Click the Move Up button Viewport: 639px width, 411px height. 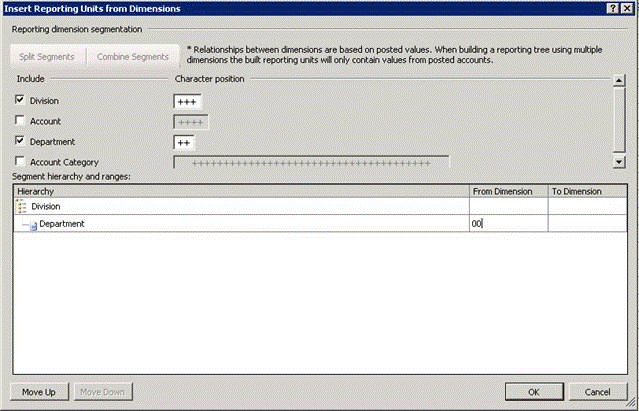click(x=39, y=392)
